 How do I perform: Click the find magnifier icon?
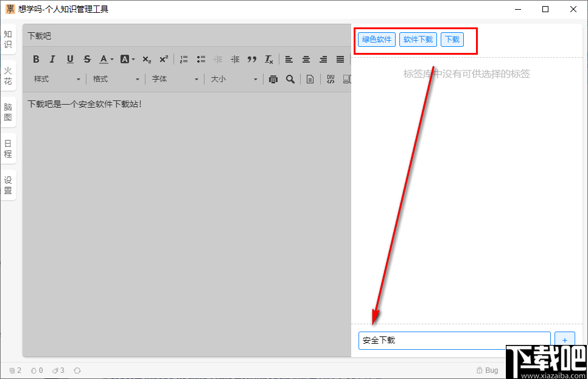click(x=290, y=79)
